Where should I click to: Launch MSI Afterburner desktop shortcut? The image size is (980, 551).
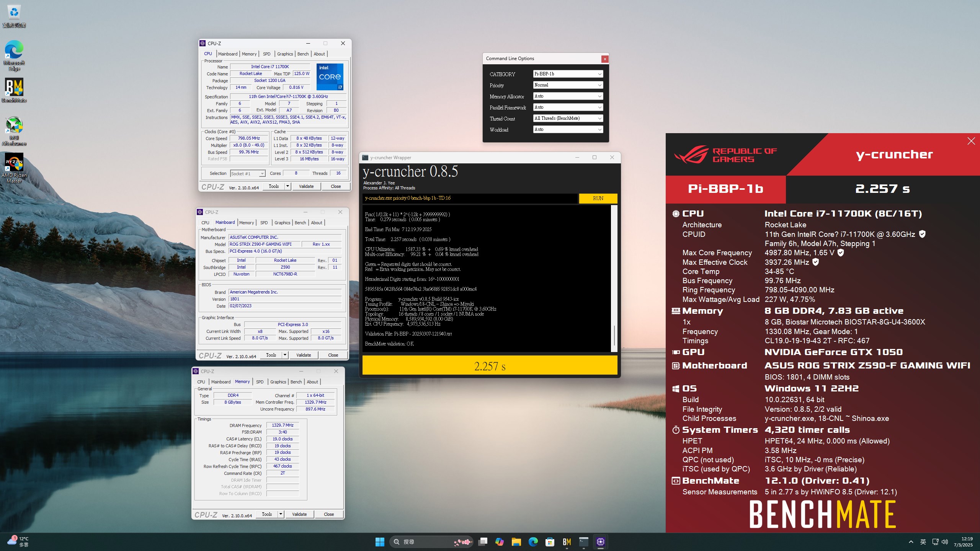pyautogui.click(x=14, y=131)
